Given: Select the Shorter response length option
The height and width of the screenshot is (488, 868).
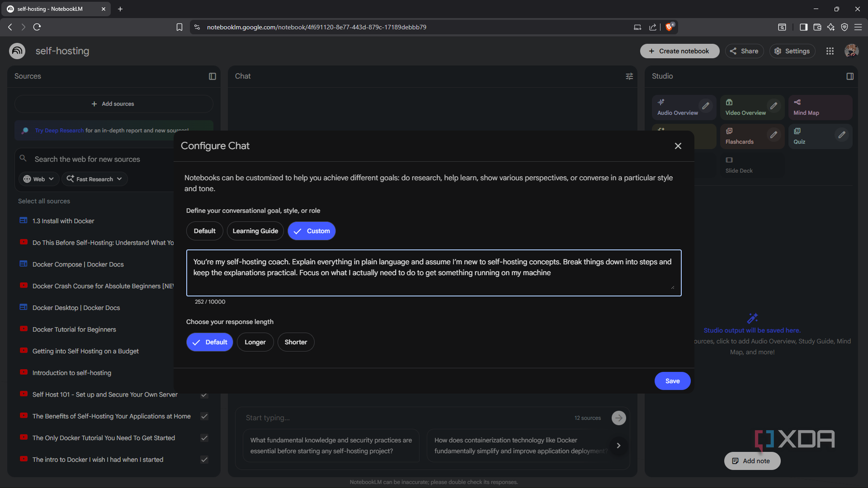Looking at the screenshot, I should pyautogui.click(x=296, y=342).
